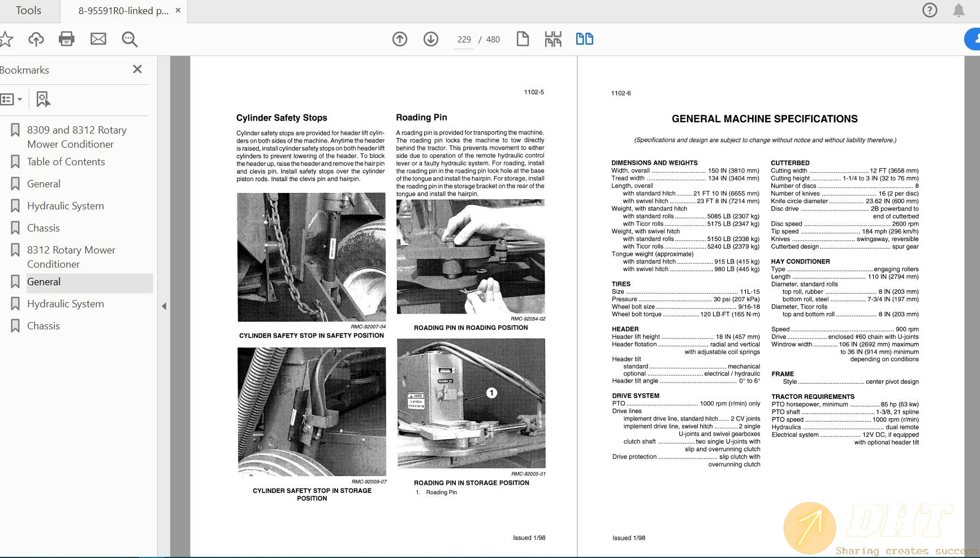
Task: Go to the next page arrow
Action: [x=430, y=39]
